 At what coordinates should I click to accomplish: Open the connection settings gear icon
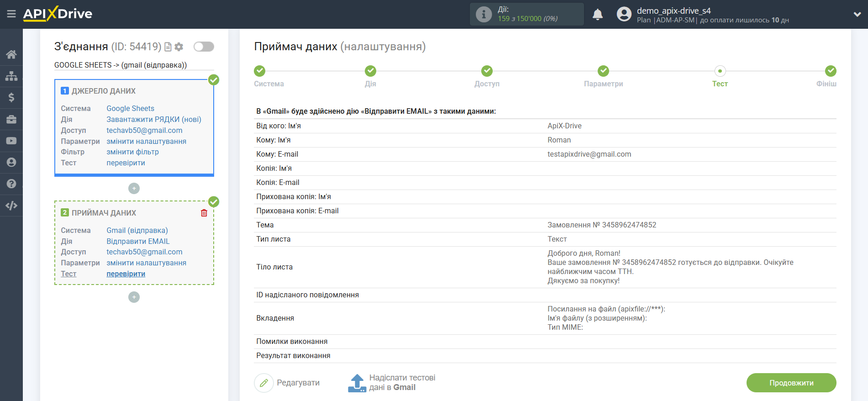(179, 47)
